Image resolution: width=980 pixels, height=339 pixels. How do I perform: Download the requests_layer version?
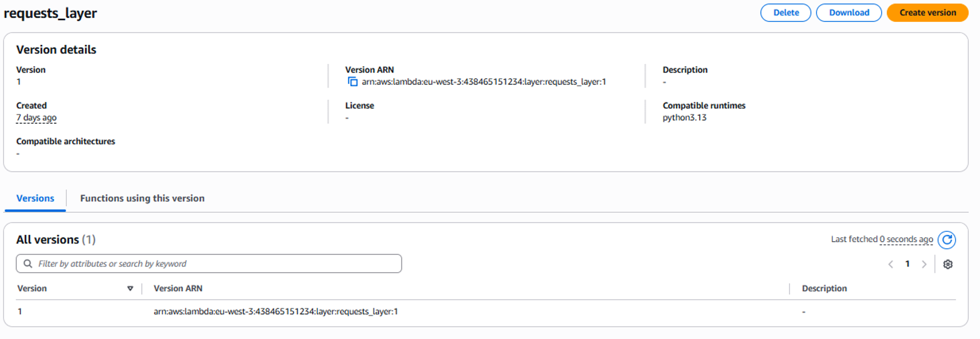848,13
